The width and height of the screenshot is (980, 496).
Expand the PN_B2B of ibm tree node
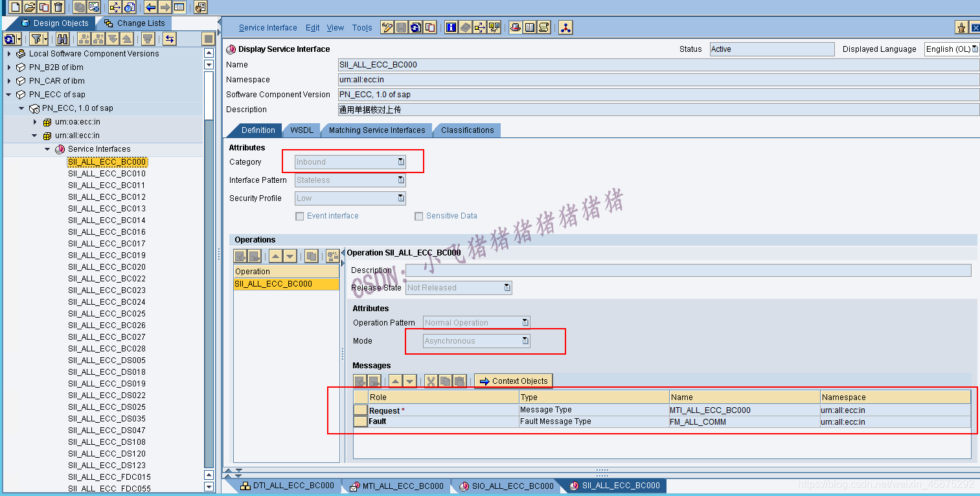pos(9,67)
